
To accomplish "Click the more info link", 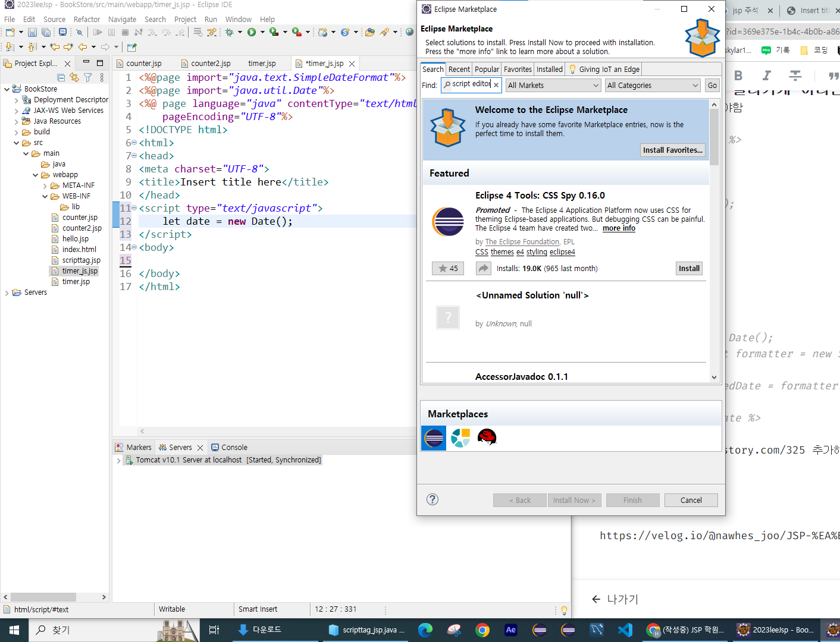I will pyautogui.click(x=619, y=228).
